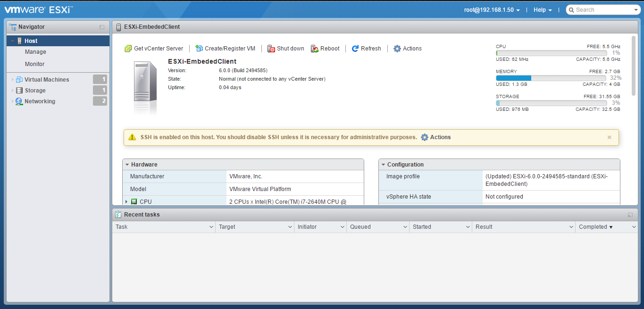Click the Shut down host icon
Viewport: 644px width, 309px height.
271,48
